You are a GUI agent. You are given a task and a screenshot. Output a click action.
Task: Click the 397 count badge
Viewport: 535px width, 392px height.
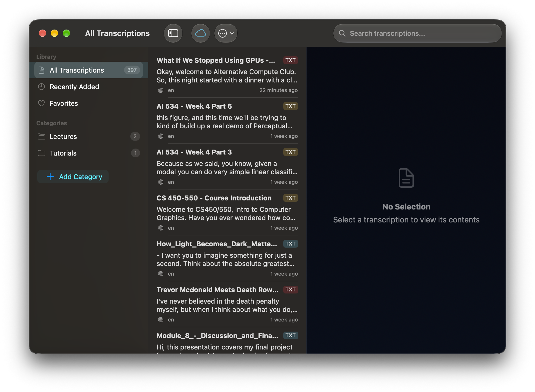point(132,70)
